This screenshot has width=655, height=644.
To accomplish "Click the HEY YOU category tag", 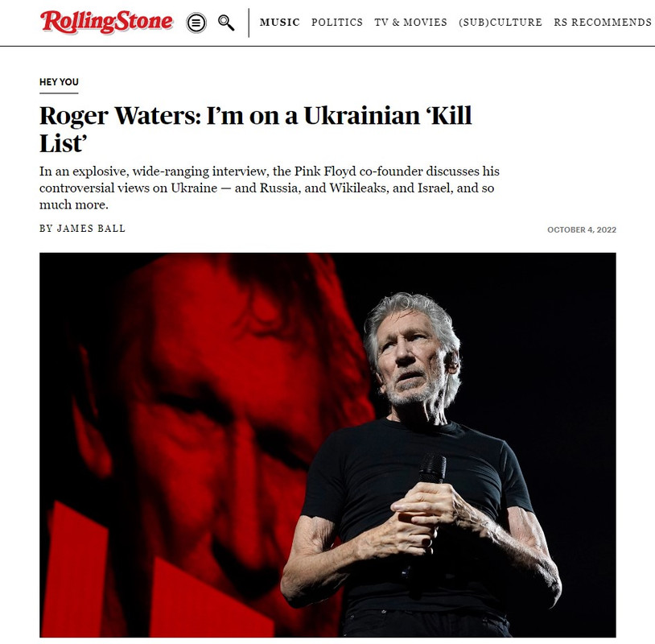I will (x=59, y=82).
